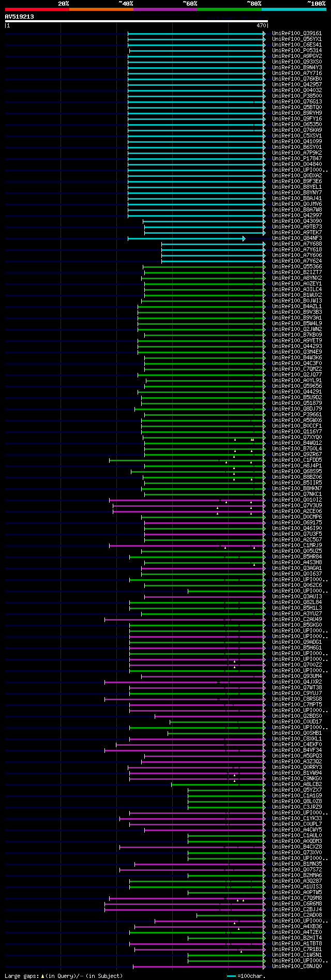
Task: Select the UniRef100_Q82L84 label
Action: point(297,602)
